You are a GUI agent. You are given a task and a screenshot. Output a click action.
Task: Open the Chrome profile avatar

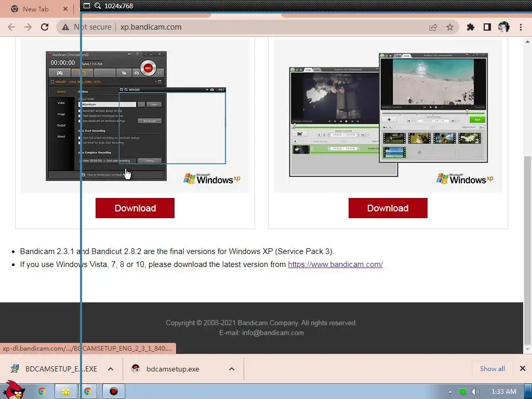(x=504, y=27)
